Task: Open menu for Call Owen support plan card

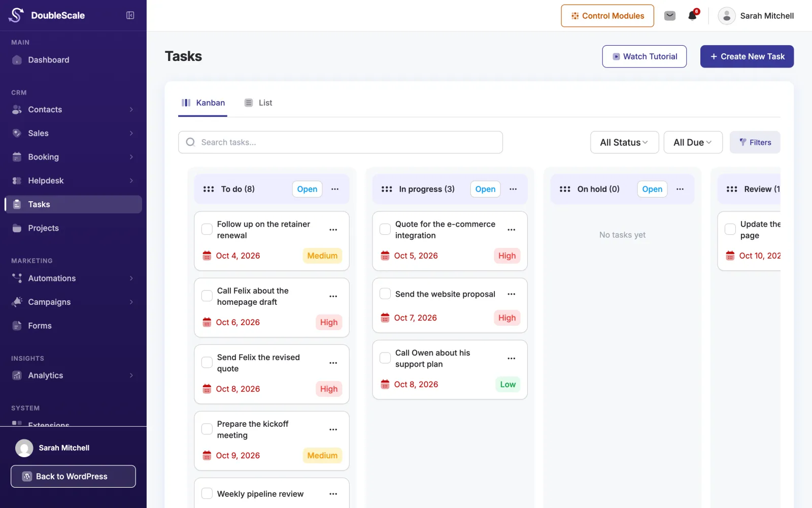Action: [511, 358]
